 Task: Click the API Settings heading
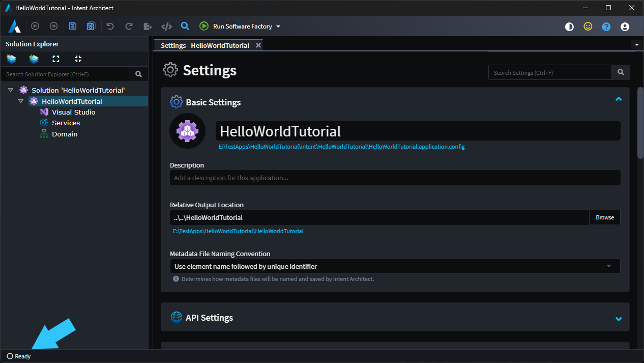209,318
